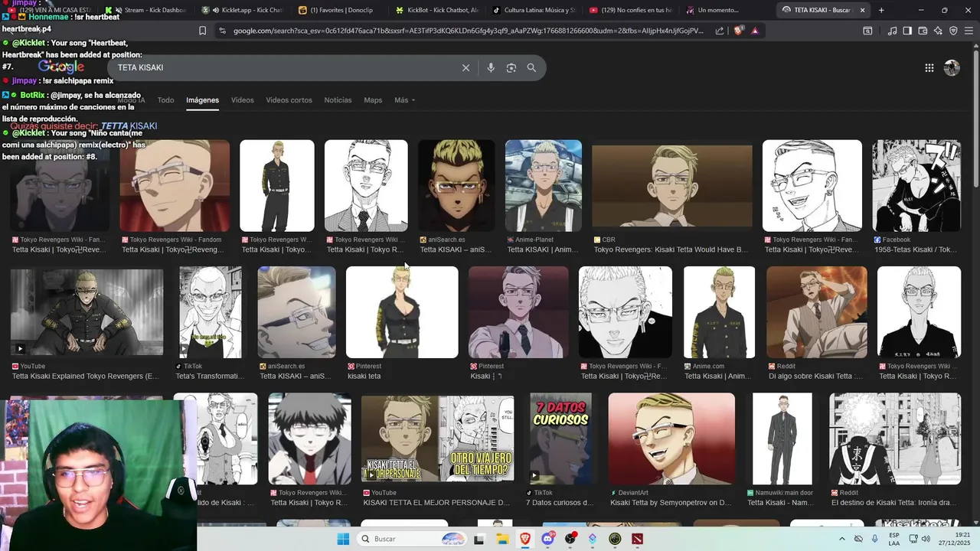Image resolution: width=980 pixels, height=551 pixels.
Task: Click the magnifying glass search button
Action: (x=531, y=67)
